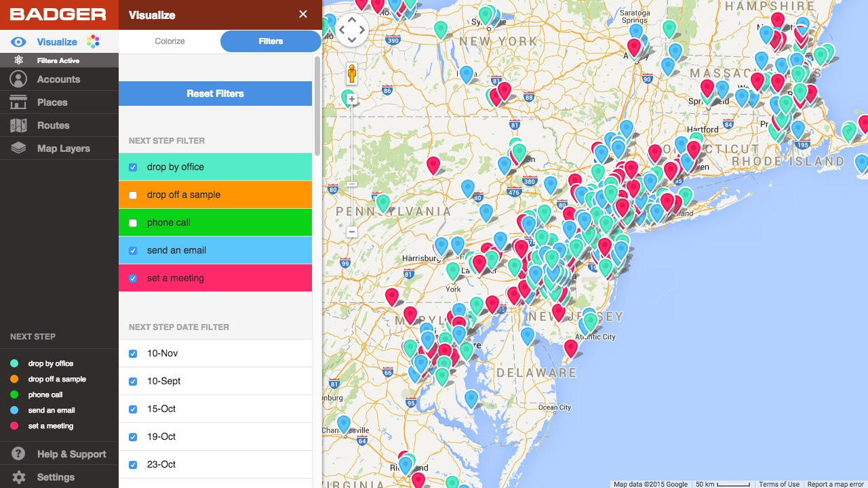Zoom in using the map plus control
The height and width of the screenshot is (488, 868).
pyautogui.click(x=351, y=98)
